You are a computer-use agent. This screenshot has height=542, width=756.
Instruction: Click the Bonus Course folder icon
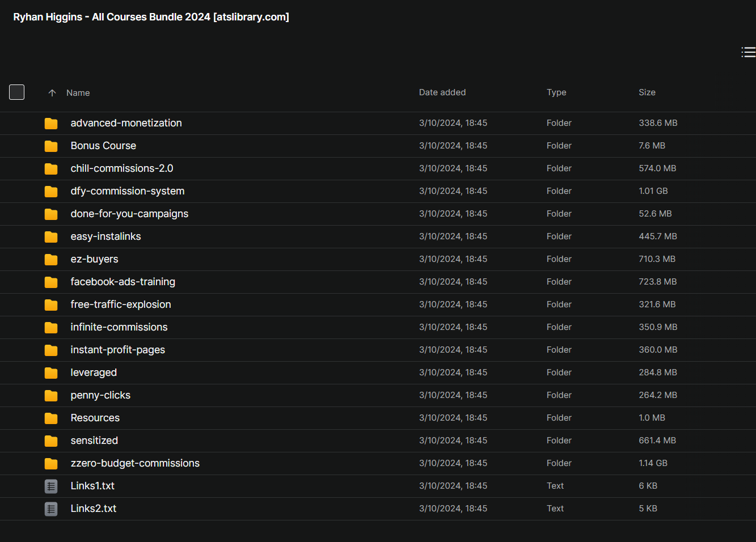pos(51,146)
